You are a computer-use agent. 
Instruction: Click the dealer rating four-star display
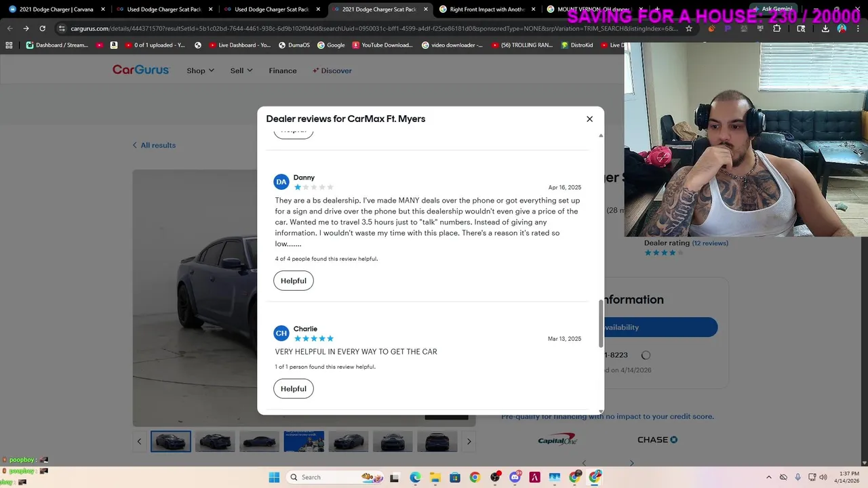pyautogui.click(x=664, y=253)
